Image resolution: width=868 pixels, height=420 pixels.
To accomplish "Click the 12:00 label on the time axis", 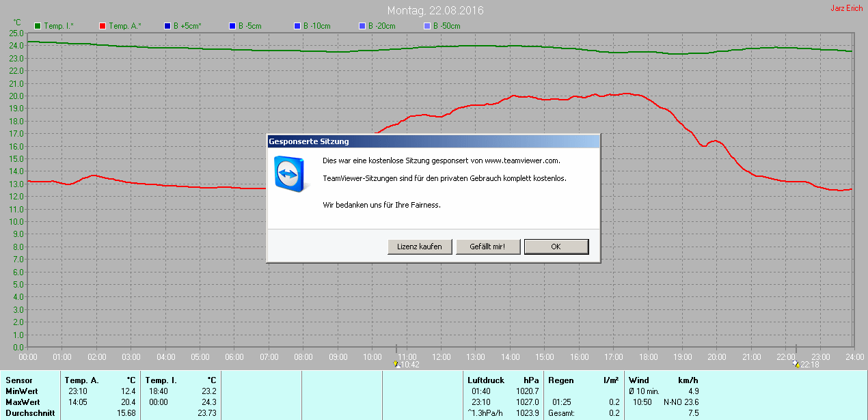I will tap(441, 357).
